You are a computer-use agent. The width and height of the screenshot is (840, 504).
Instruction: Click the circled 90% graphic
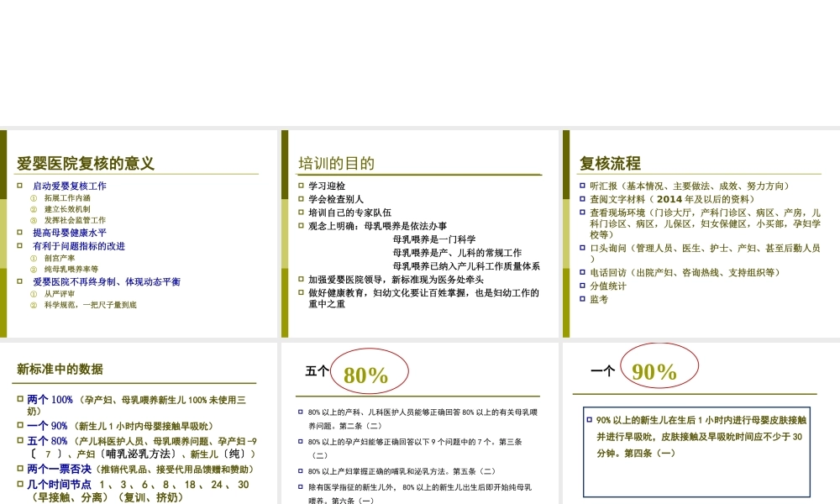pos(659,370)
